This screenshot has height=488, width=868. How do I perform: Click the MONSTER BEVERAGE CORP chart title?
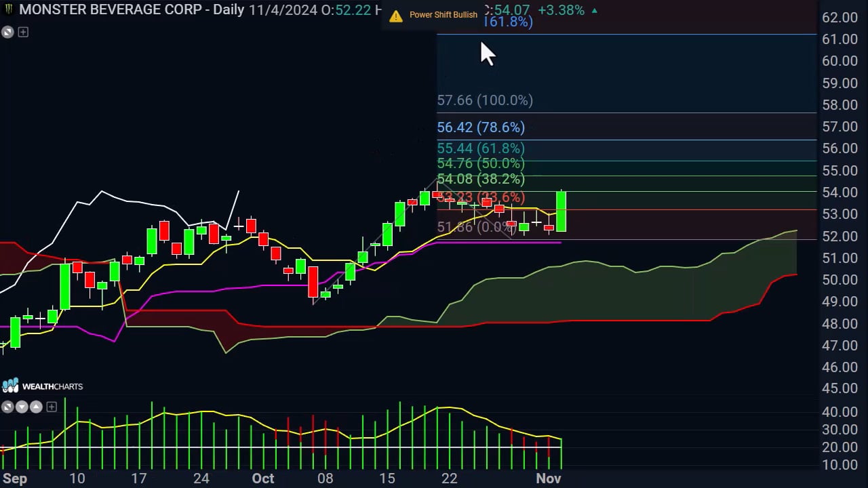pos(111,9)
